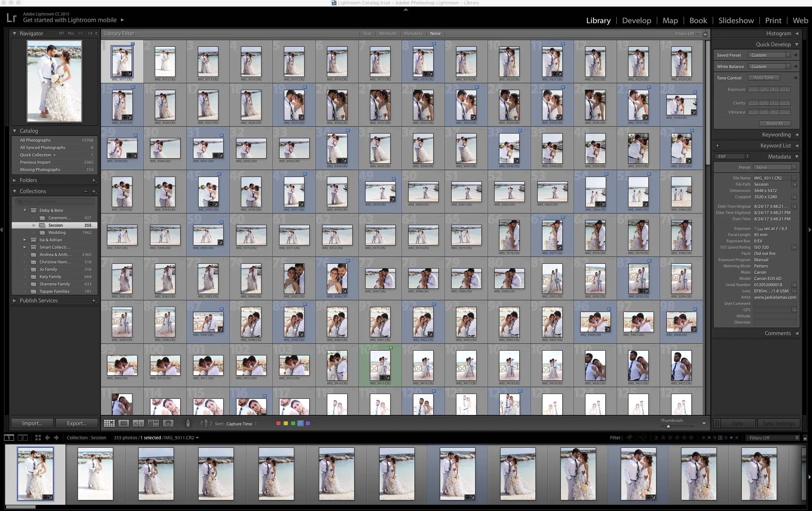This screenshot has width=812, height=511.
Task: Open the Map module
Action: [x=670, y=21]
